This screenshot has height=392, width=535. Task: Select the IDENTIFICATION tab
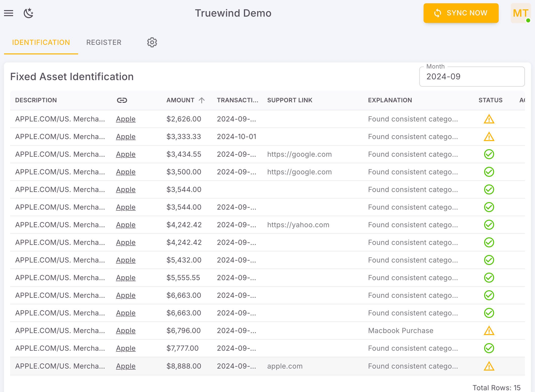point(41,42)
